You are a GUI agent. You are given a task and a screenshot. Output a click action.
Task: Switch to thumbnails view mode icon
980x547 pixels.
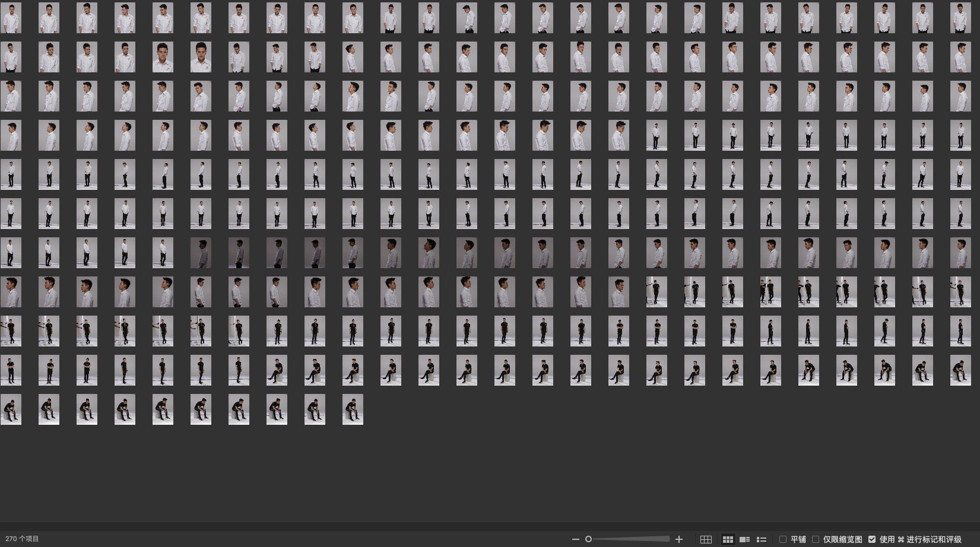point(728,539)
